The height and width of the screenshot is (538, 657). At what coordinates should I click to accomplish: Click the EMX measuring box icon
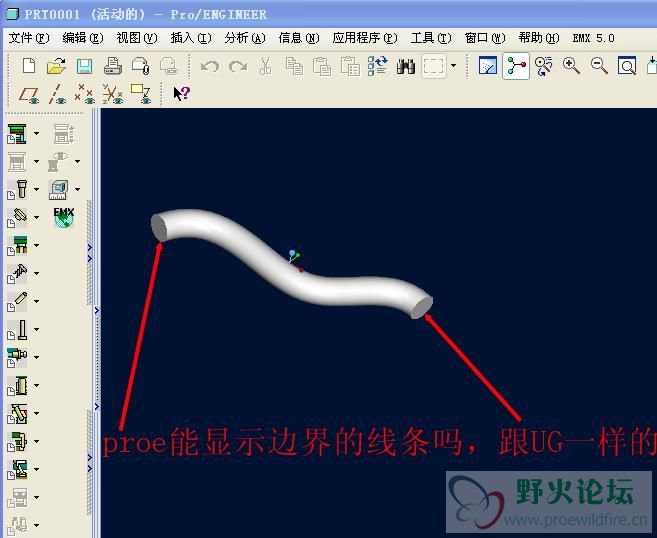58,189
